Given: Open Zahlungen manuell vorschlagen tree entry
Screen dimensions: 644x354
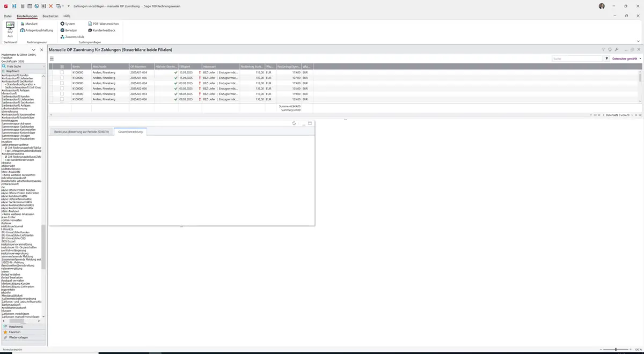Looking at the screenshot, I should (x=19, y=317).
